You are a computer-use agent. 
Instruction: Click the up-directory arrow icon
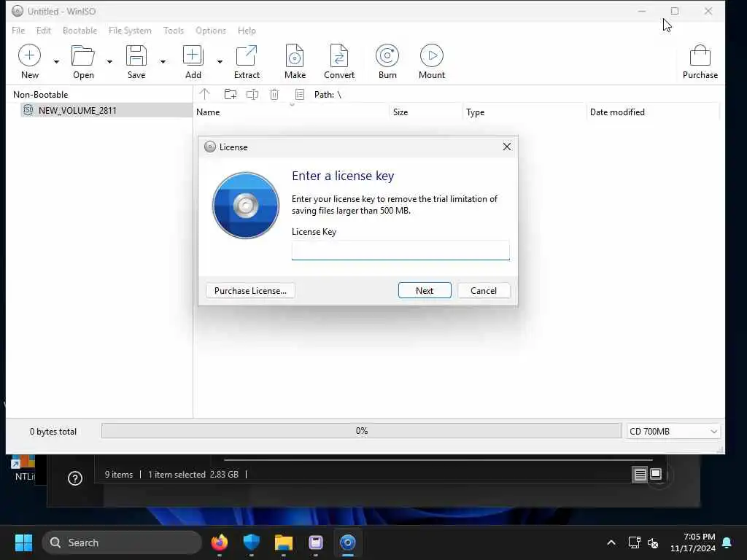tap(205, 94)
